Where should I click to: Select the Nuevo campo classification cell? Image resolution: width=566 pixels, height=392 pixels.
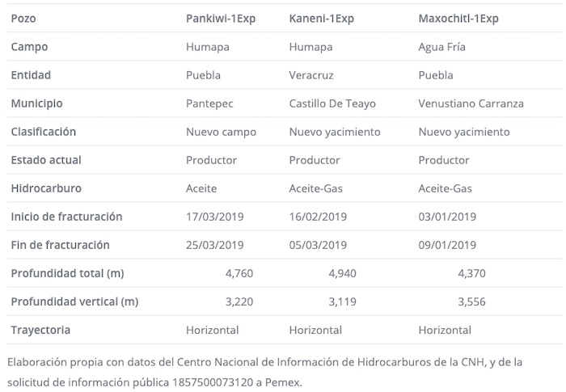pos(221,132)
